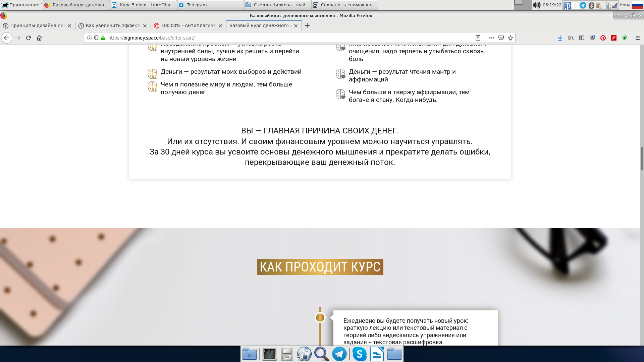This screenshot has height=362, width=644.
Task: Open the Firefox hamburger menu
Action: pos(637,38)
